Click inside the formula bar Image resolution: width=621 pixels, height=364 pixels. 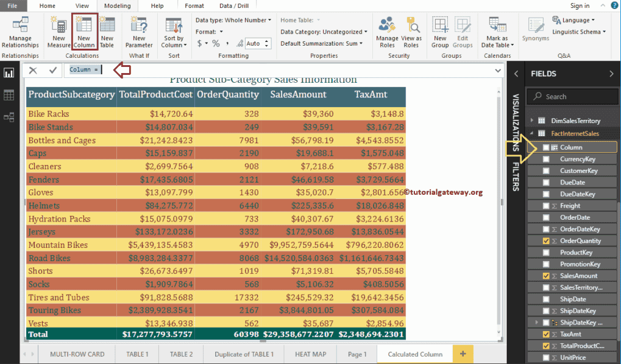click(x=244, y=69)
